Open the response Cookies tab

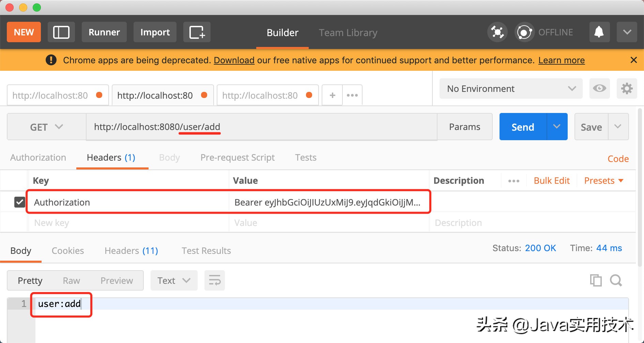(67, 251)
